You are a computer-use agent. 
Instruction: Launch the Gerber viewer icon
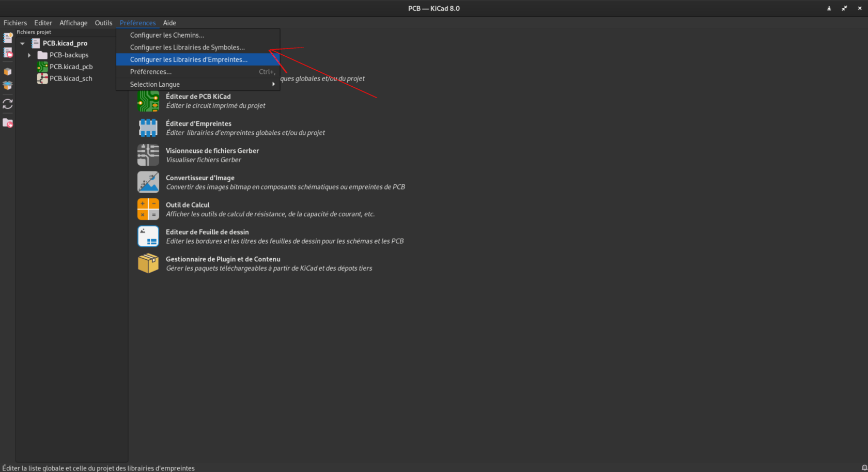pyautogui.click(x=148, y=155)
